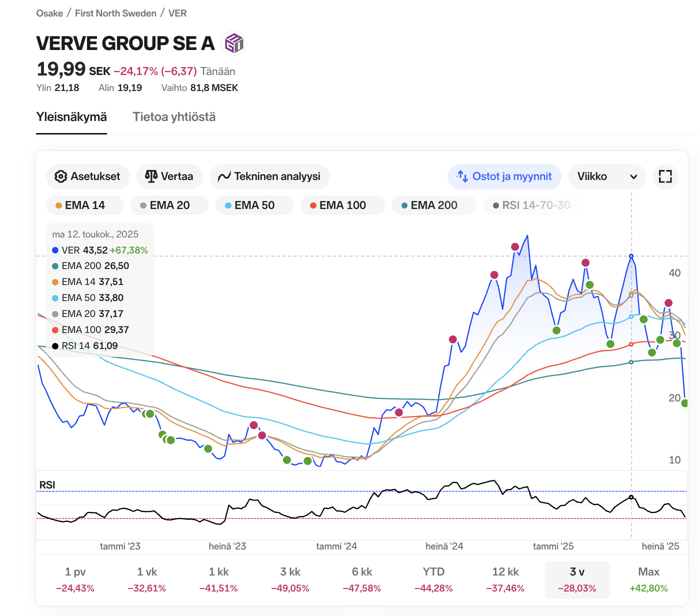
Task: Choose the Max time period
Action: point(648,579)
